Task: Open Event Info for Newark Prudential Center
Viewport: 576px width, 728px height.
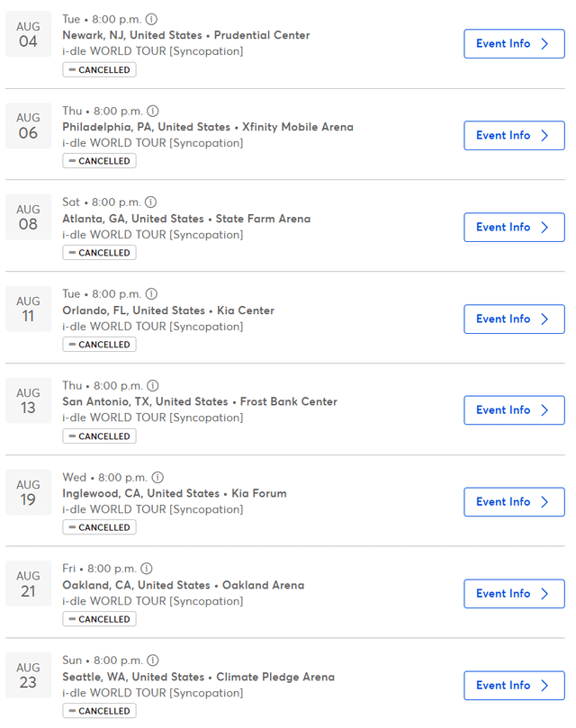Action: point(514,44)
